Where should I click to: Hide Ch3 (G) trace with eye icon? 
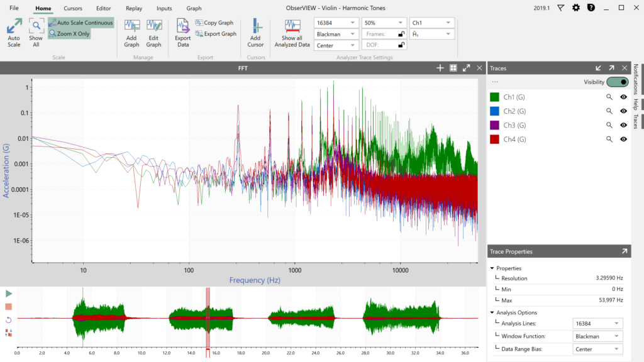pos(623,125)
